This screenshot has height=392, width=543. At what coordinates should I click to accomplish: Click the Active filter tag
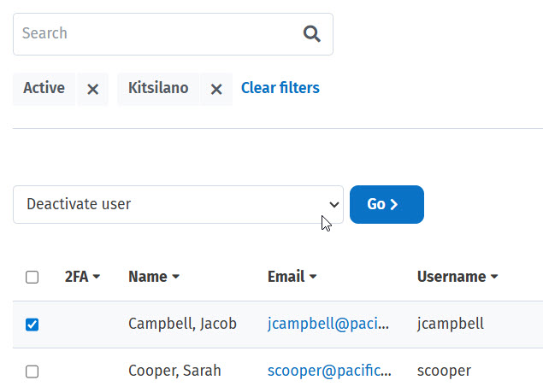coord(44,89)
